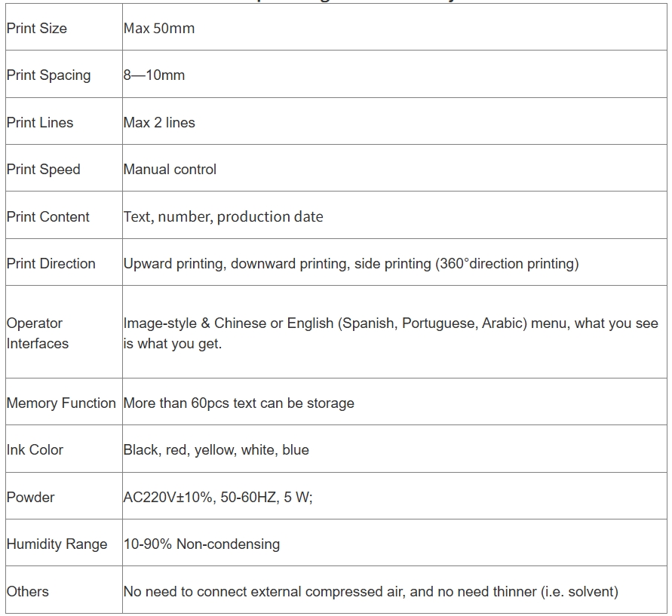The height and width of the screenshot is (616, 672).
Task: Select the "8—10mm" spacing value
Action: pos(154,75)
